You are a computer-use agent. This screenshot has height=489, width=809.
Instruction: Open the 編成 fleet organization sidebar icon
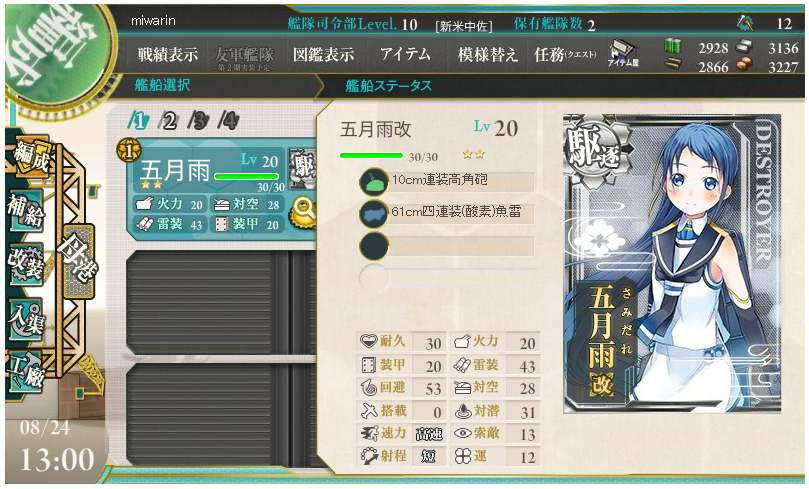[31, 156]
